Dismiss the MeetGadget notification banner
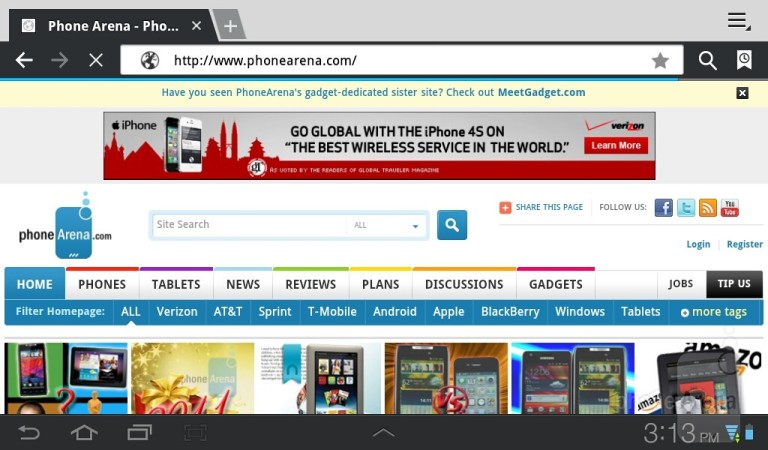The height and width of the screenshot is (450, 768). (x=742, y=93)
